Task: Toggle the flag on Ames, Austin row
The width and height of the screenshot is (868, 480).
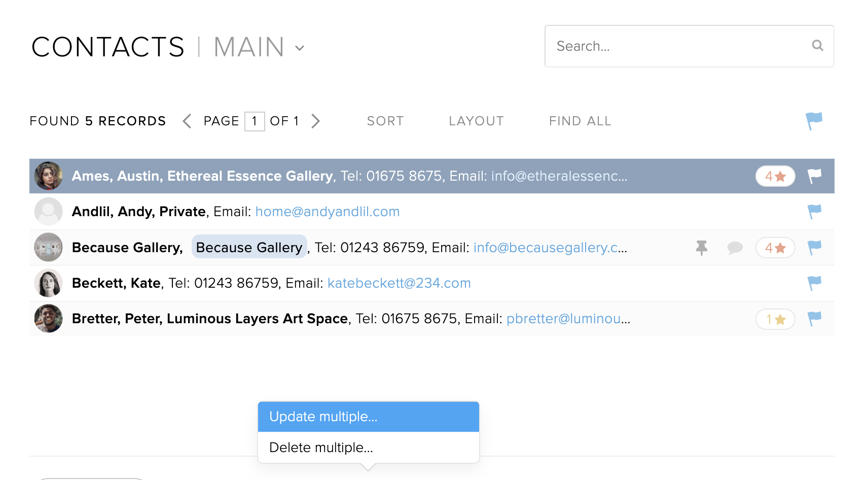Action: pos(814,176)
